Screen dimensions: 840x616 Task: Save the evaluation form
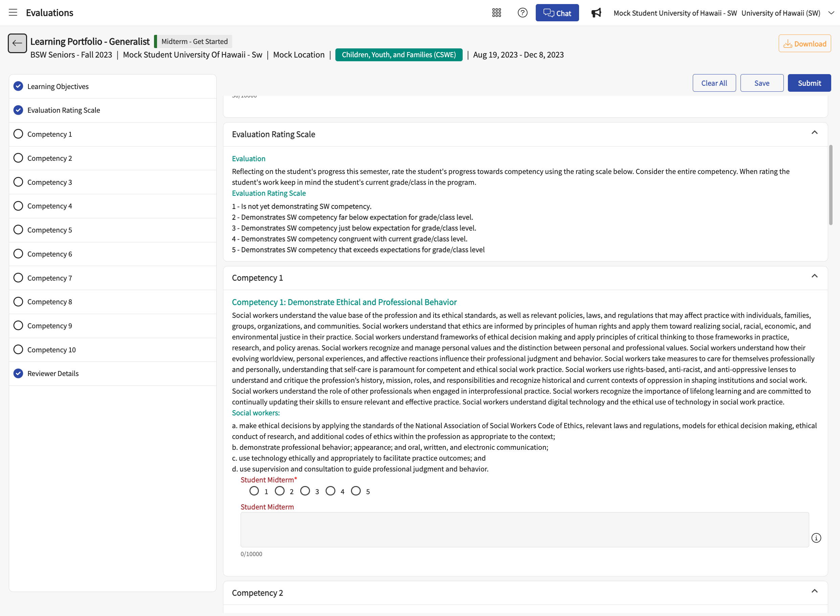pyautogui.click(x=762, y=83)
